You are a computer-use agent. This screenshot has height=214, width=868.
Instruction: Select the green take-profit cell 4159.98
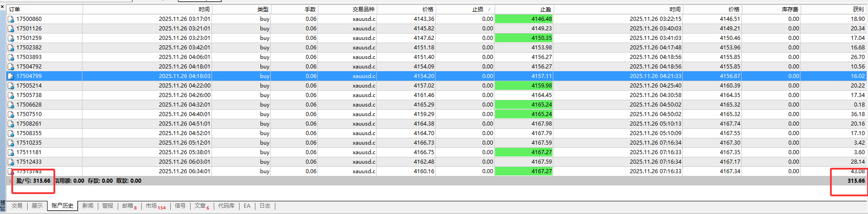(524, 86)
